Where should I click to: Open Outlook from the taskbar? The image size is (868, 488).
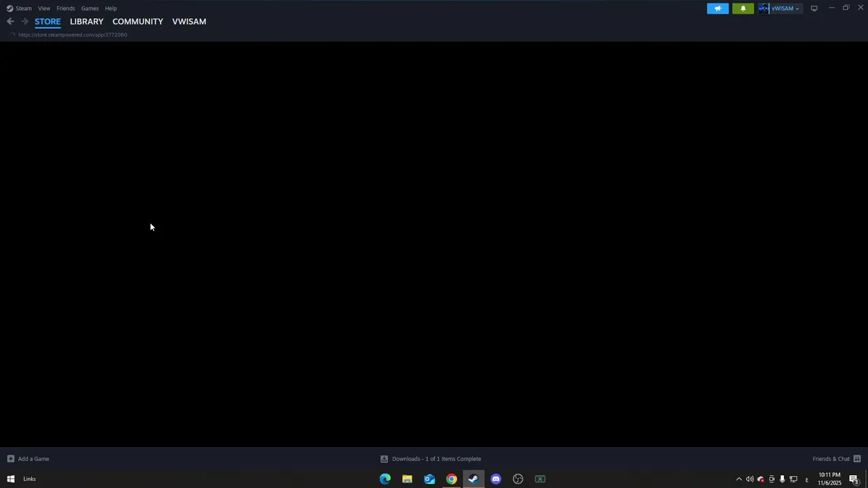pyautogui.click(x=429, y=479)
